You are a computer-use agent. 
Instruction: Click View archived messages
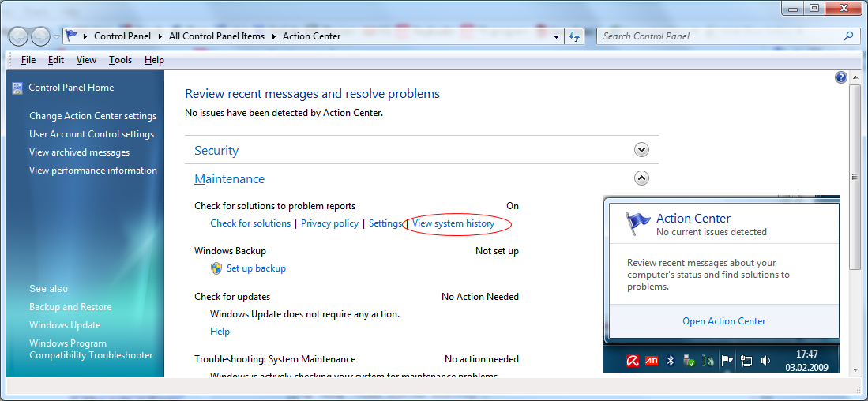(x=79, y=152)
